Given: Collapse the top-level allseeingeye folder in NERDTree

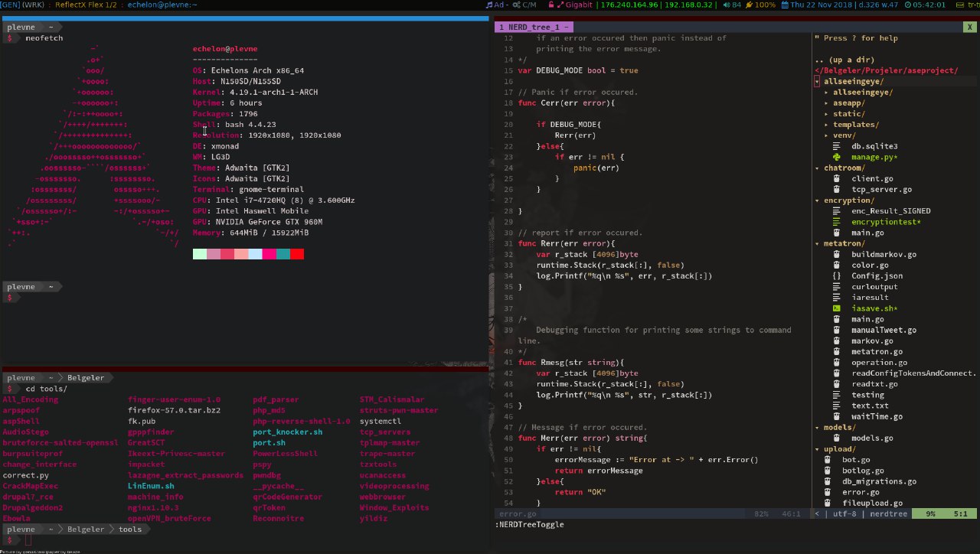Looking at the screenshot, I should (x=818, y=81).
